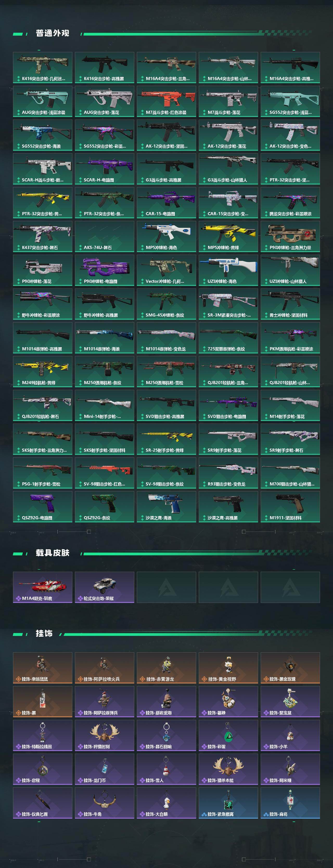Click the QSZ92G-电路图 pistol skin
Viewport: 333px width, 868px height.
pos(42,507)
